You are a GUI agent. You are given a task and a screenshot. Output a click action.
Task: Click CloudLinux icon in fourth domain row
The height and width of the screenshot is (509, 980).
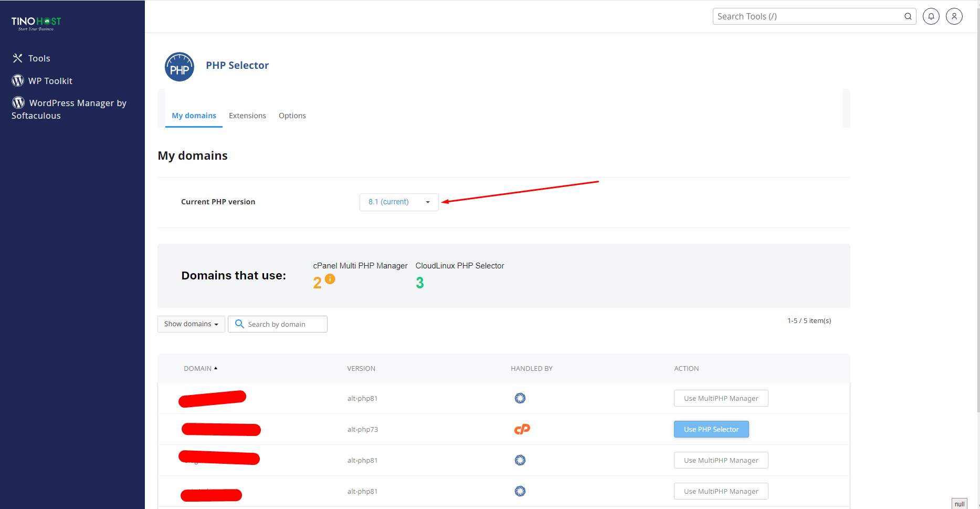point(520,491)
